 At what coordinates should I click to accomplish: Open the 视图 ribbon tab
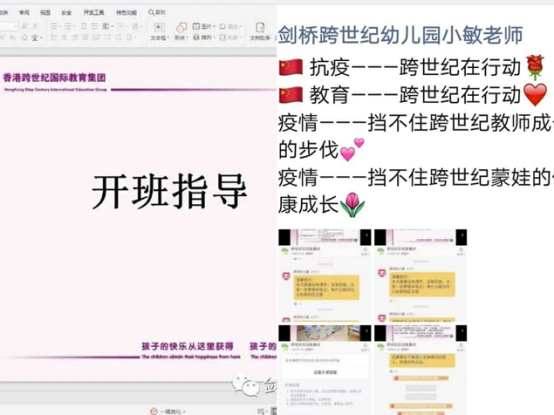[x=45, y=12]
